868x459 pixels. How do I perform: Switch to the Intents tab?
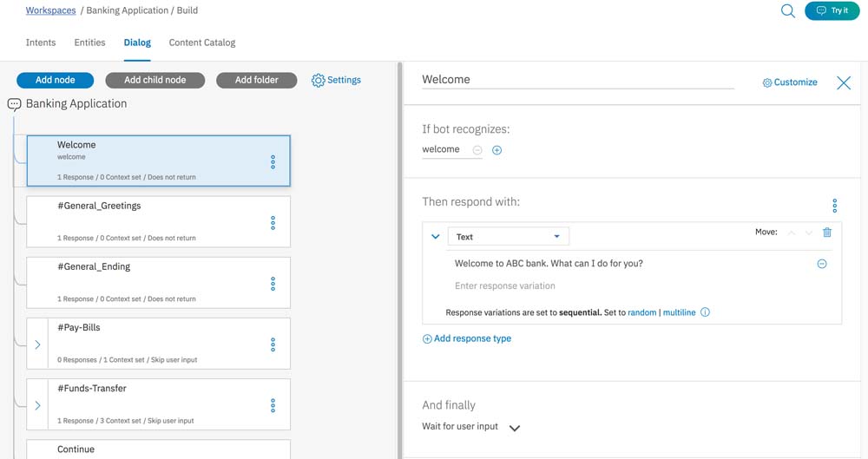[41, 43]
